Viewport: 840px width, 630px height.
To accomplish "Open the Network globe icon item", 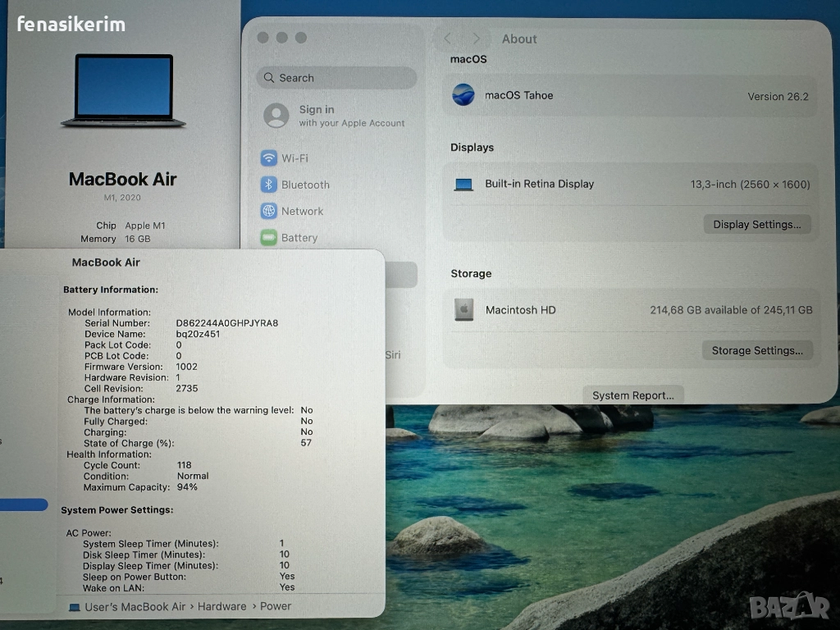I will (269, 211).
